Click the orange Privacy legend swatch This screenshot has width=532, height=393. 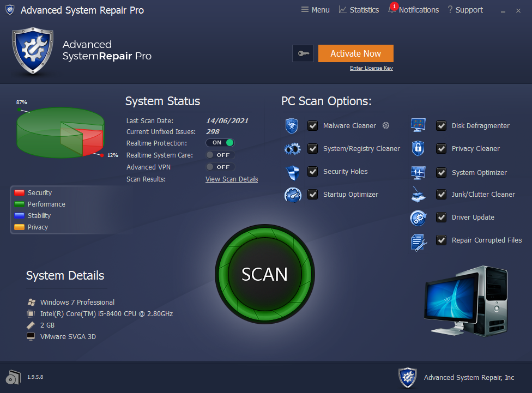19,227
